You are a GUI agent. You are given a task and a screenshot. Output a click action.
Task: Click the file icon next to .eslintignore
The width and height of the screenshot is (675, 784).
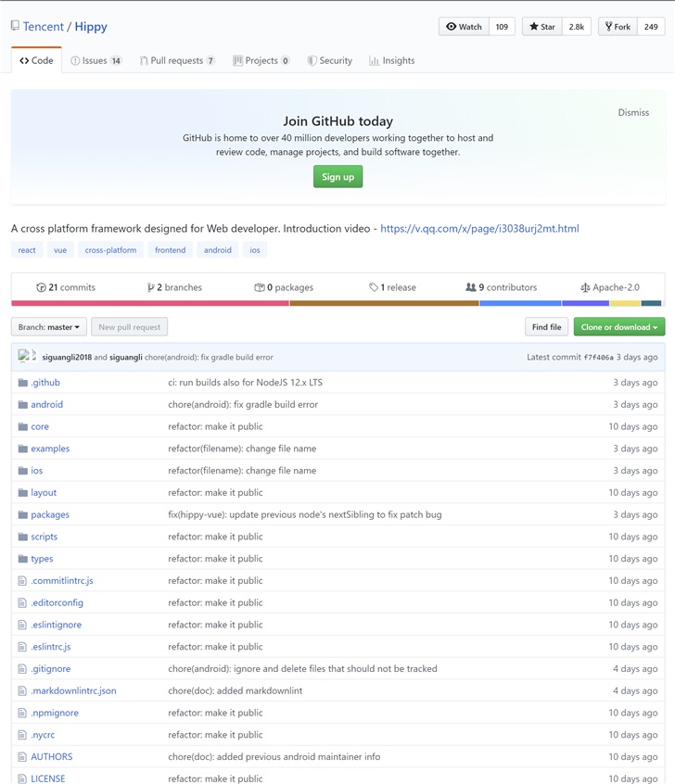22,625
